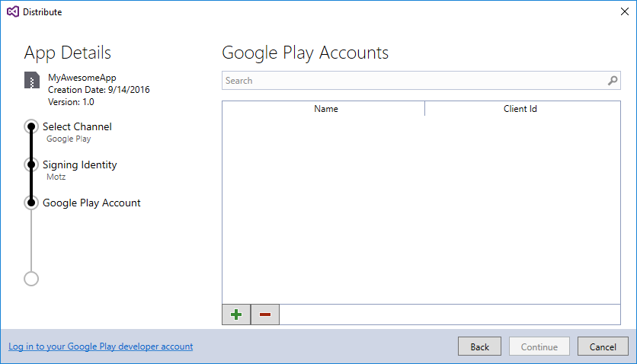Go Back to previous step

pyautogui.click(x=479, y=346)
